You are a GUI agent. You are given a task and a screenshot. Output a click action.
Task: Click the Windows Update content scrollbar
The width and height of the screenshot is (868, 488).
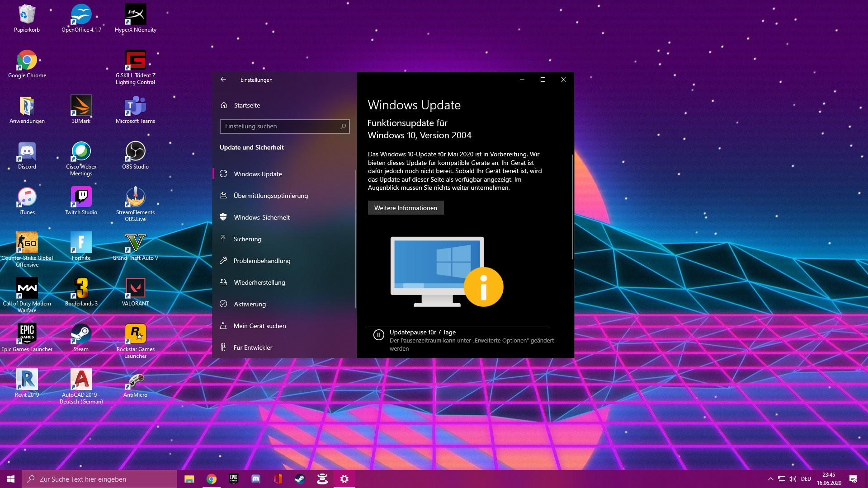(572, 207)
